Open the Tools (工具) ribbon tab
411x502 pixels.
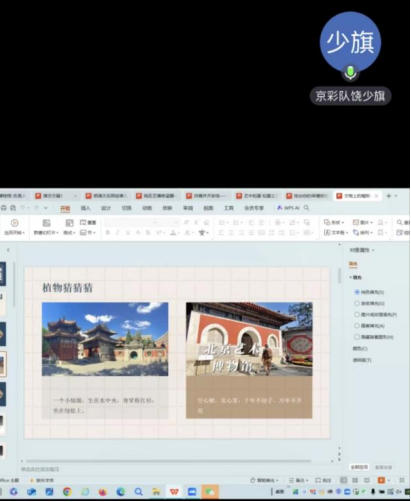[229, 208]
